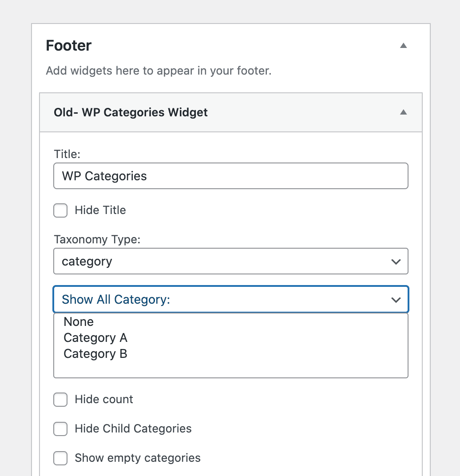Select Category B as the category
460x476 pixels.
95,354
